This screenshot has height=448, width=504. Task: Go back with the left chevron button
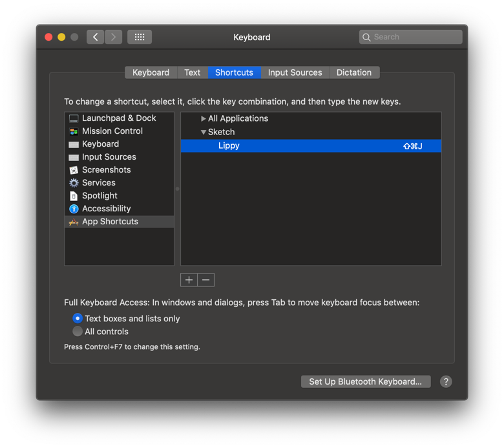(95, 37)
